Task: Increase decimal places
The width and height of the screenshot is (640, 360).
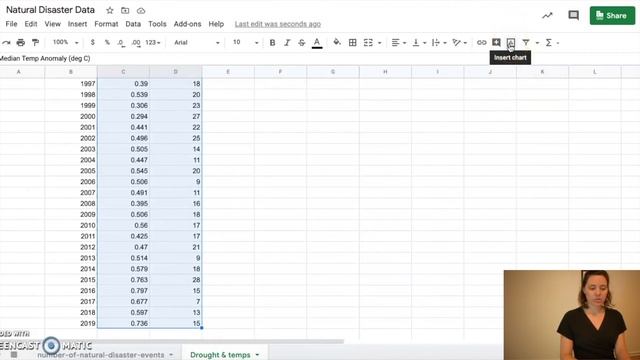Action: (136, 42)
